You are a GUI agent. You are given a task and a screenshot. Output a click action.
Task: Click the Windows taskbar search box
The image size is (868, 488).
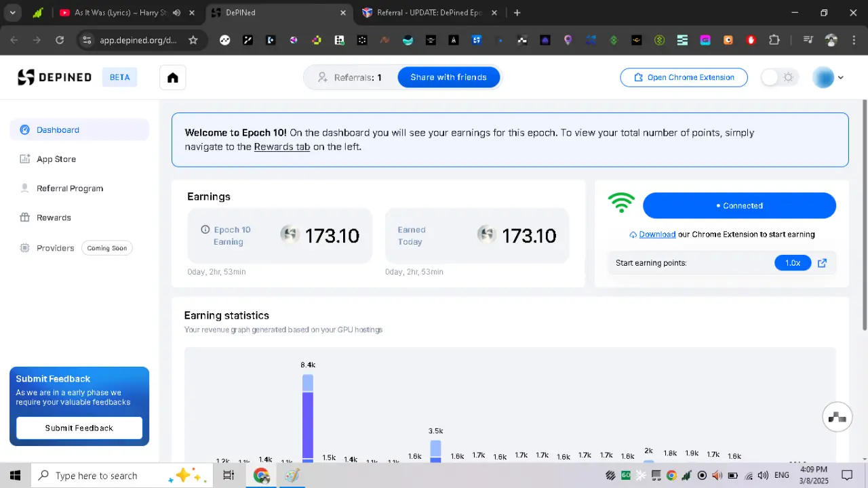pyautogui.click(x=122, y=476)
